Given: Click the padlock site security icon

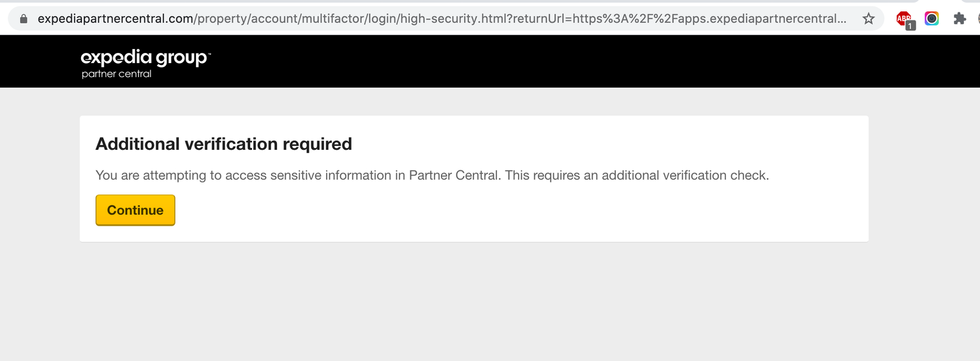Looking at the screenshot, I should pos(24,19).
